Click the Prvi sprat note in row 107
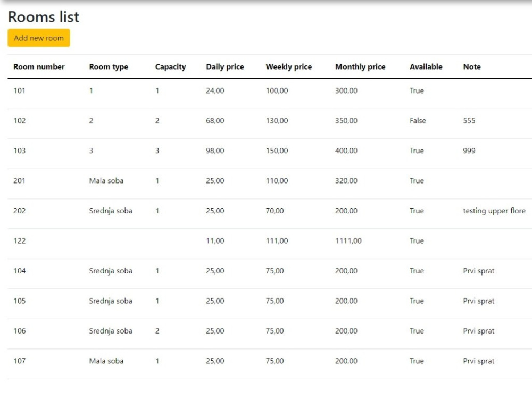532x399 pixels. 479,361
